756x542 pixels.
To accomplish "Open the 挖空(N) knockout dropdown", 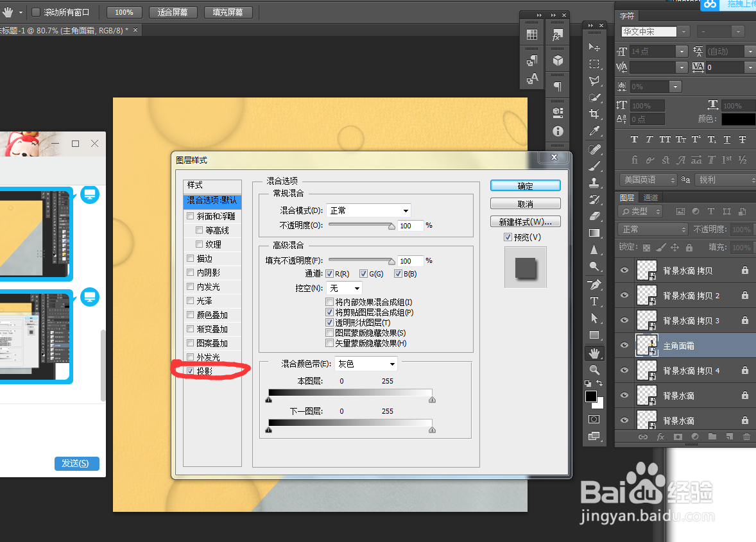I will coord(344,288).
